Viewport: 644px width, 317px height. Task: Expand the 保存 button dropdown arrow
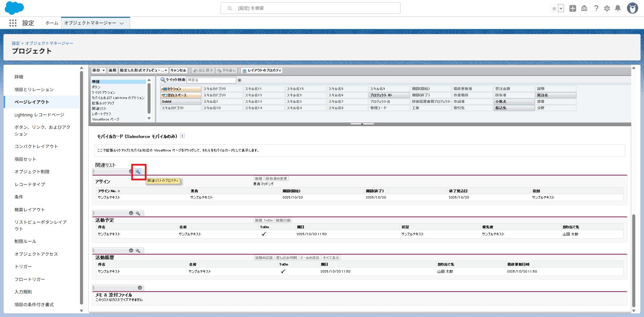[104, 70]
